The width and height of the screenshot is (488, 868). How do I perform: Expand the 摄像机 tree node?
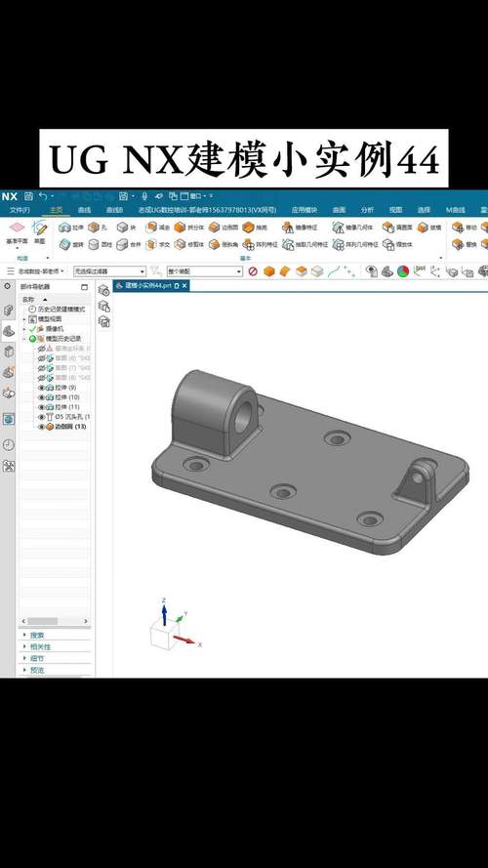(23, 329)
